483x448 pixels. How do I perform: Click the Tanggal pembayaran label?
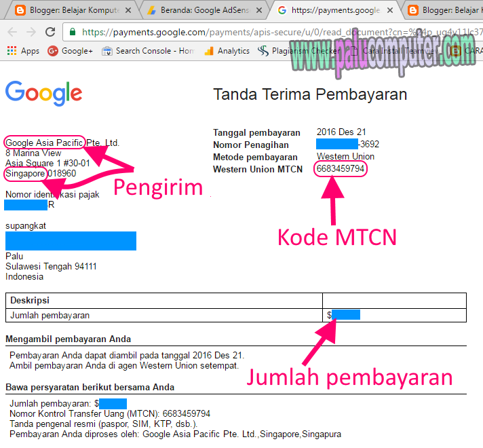(256, 132)
